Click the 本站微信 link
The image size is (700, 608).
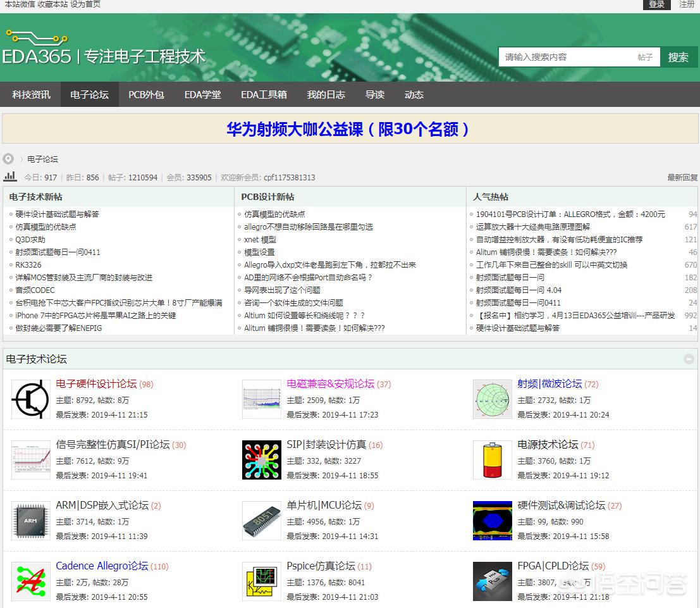pyautogui.click(x=20, y=4)
